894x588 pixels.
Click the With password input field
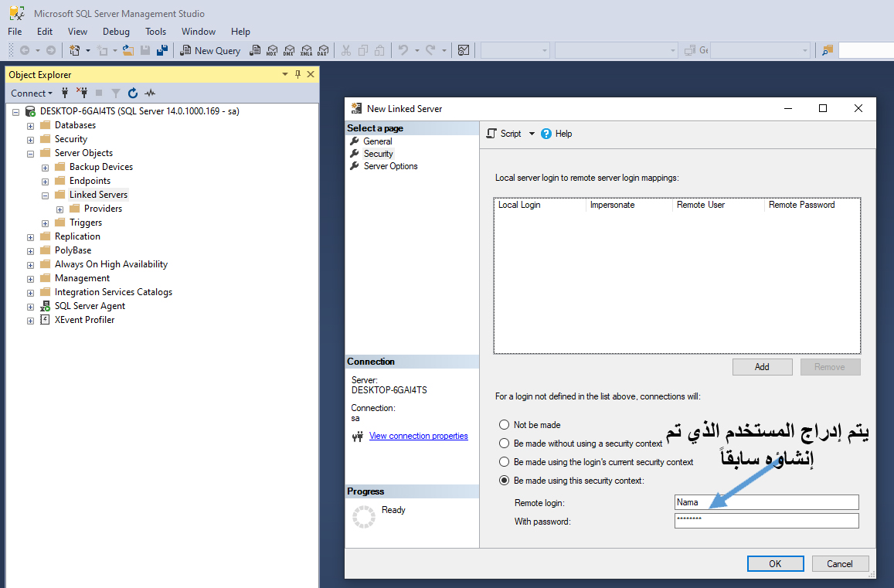pos(767,521)
